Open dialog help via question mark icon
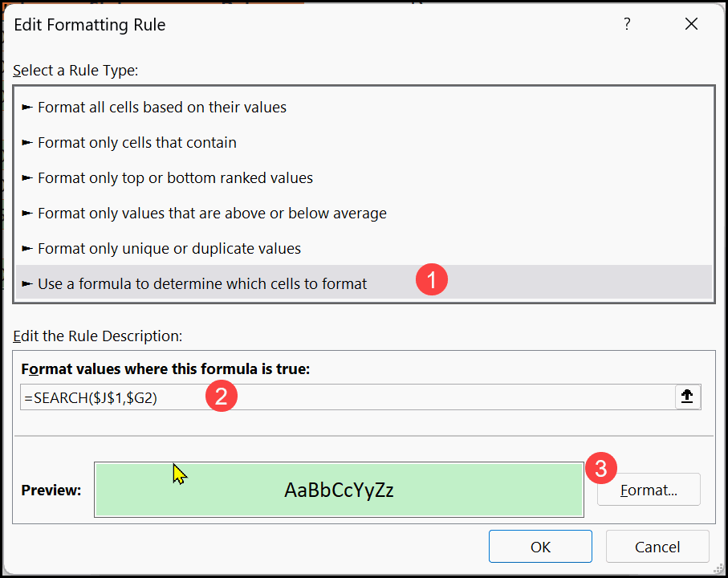This screenshot has width=728, height=578. click(x=627, y=23)
